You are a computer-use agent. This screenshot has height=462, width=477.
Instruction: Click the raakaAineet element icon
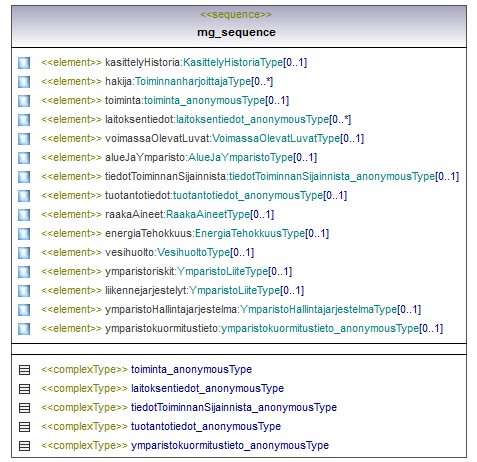[24, 215]
